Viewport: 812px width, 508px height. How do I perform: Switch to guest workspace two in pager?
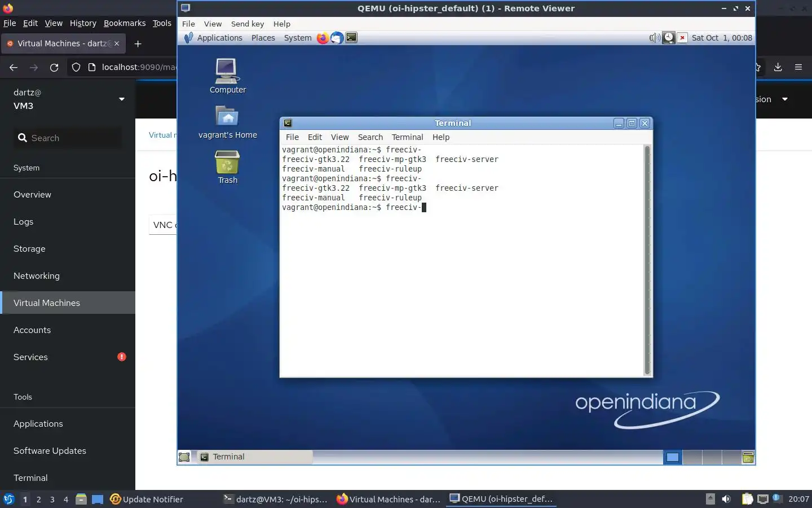(x=692, y=457)
